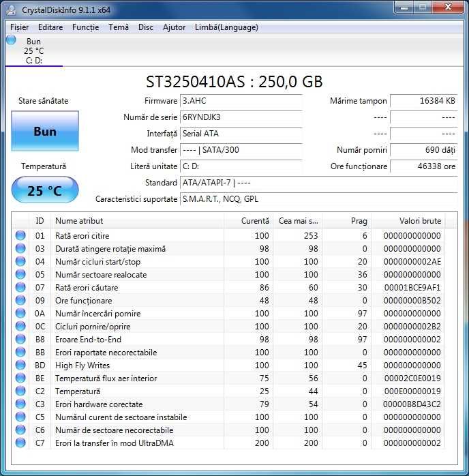Click the ID column header
Viewport: 469px width, 476px height.
(x=40, y=221)
